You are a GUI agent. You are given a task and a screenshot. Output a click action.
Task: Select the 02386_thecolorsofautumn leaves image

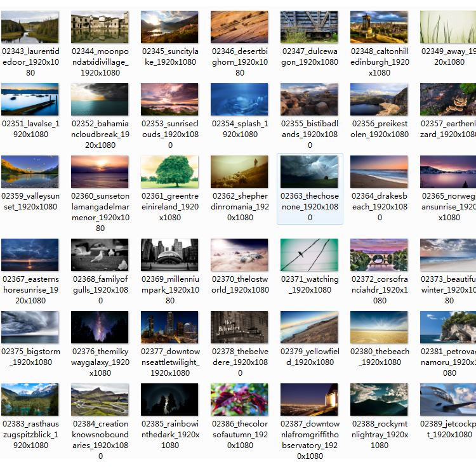(239, 399)
